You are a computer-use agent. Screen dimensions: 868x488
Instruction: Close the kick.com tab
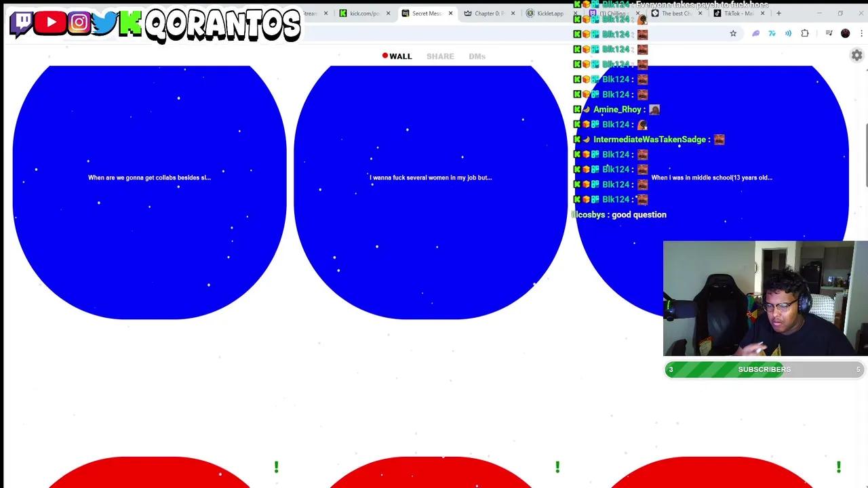[x=388, y=13]
